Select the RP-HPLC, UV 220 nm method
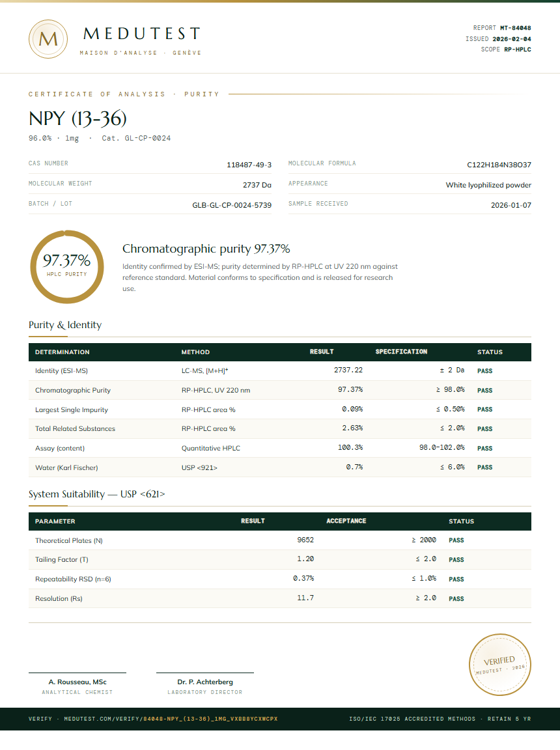 216,391
